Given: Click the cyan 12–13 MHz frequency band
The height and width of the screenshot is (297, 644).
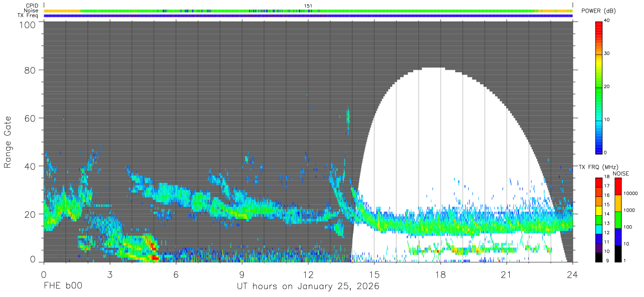Looking at the screenshot, I should point(599,229).
